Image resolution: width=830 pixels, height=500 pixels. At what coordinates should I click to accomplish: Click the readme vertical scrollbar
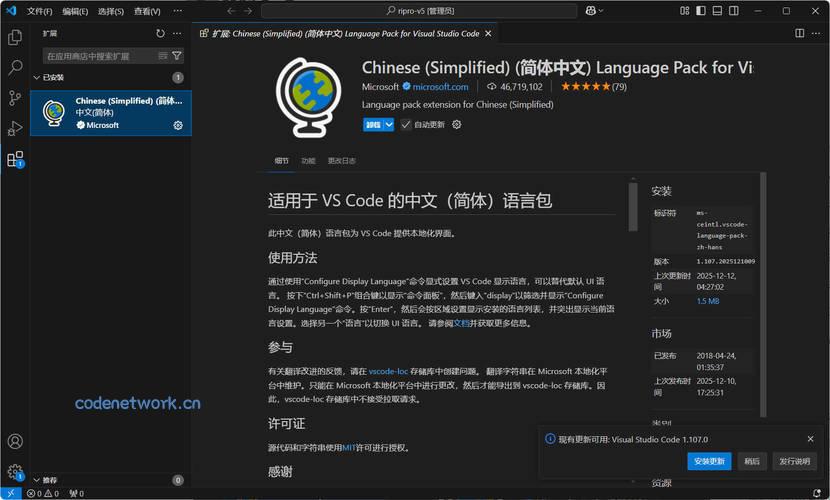633,207
